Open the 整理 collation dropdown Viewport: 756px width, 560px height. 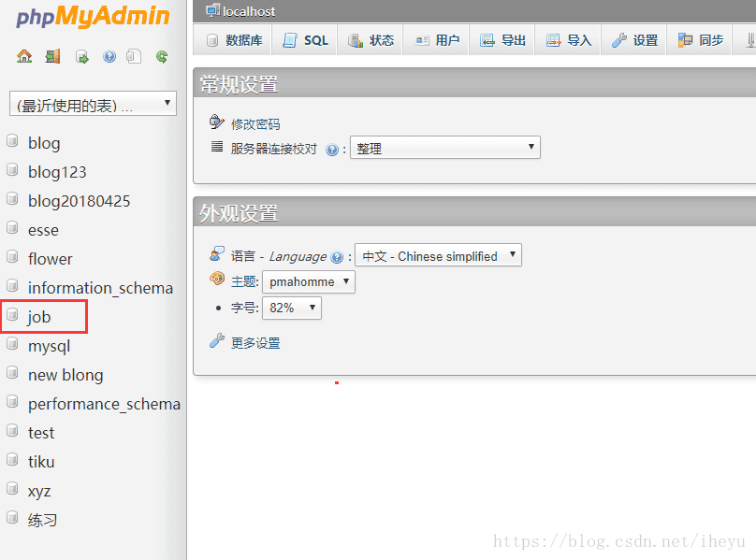(445, 148)
